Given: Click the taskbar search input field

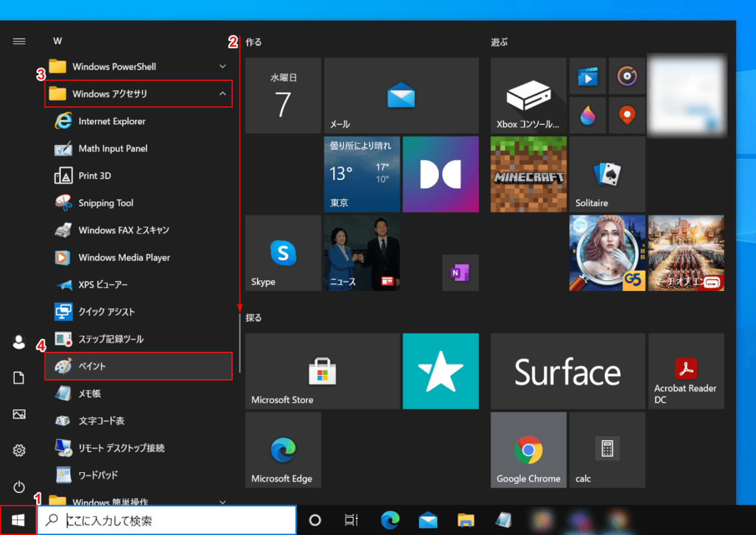Looking at the screenshot, I should (x=167, y=520).
